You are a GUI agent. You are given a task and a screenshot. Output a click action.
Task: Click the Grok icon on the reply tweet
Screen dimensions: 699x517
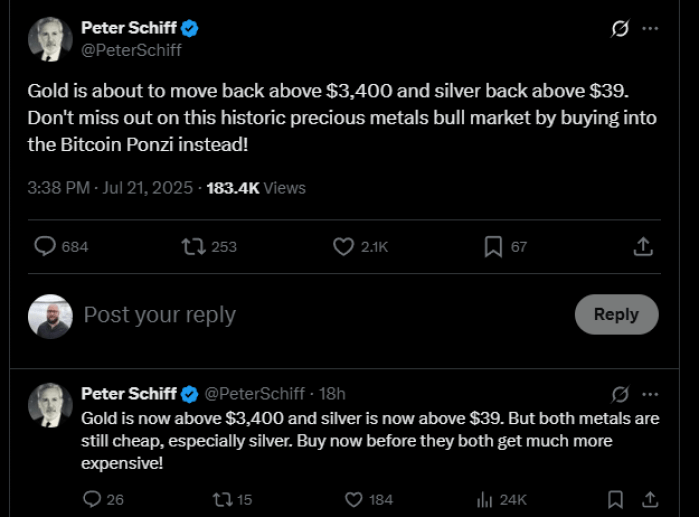click(620, 393)
